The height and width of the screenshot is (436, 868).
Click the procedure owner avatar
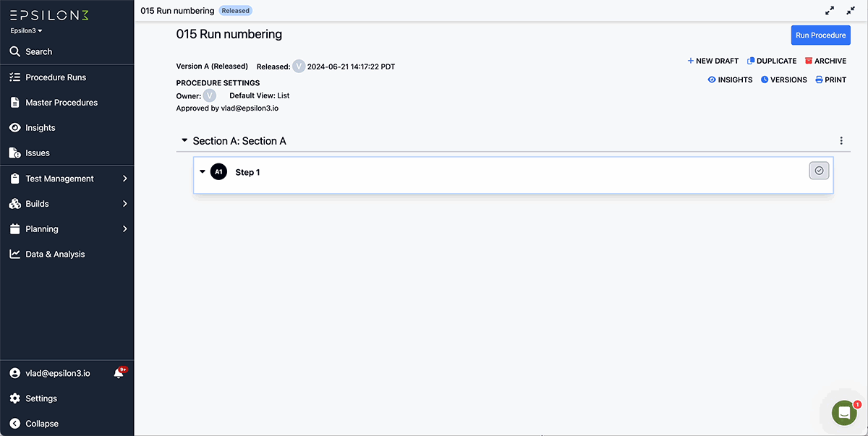point(209,95)
